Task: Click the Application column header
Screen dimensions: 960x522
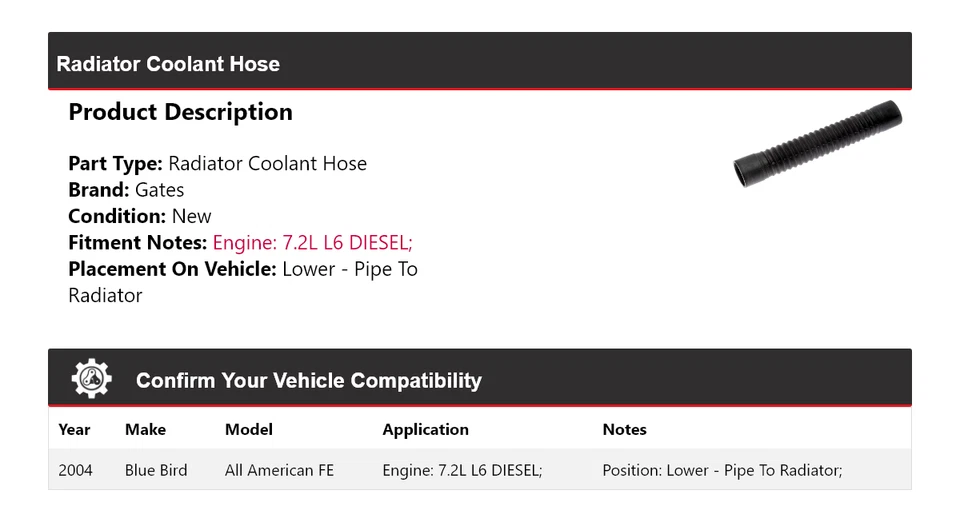Action: pos(425,429)
